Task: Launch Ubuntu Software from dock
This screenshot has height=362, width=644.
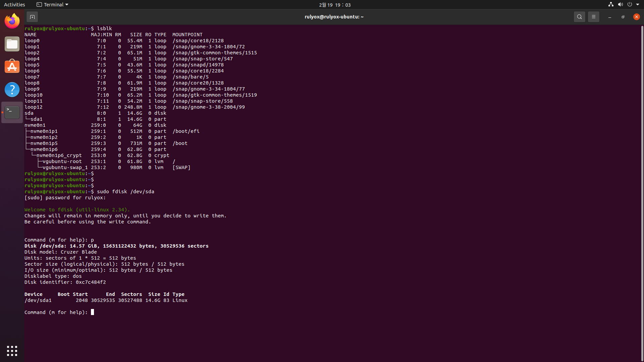Action: [x=12, y=67]
